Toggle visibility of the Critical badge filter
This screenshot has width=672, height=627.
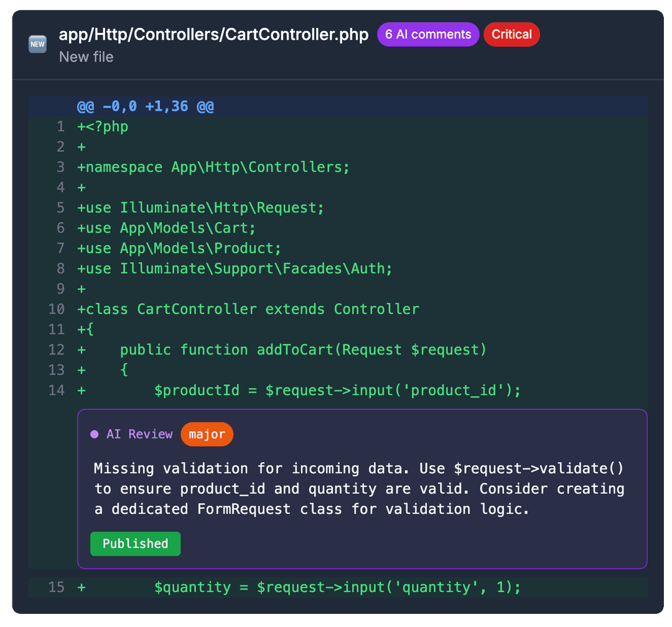511,34
